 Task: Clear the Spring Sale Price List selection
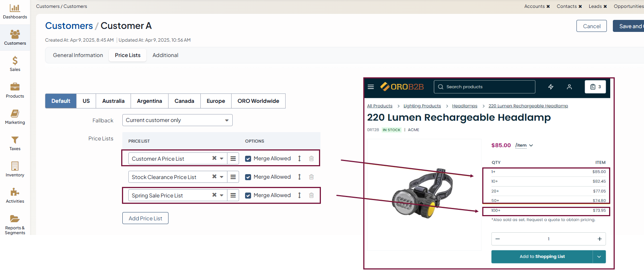tap(214, 195)
